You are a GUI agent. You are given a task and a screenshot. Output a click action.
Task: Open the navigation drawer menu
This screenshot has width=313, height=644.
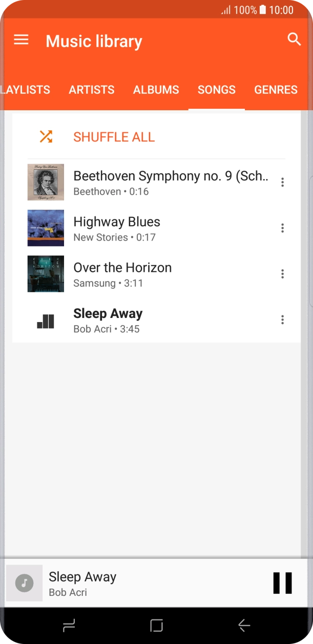point(20,40)
